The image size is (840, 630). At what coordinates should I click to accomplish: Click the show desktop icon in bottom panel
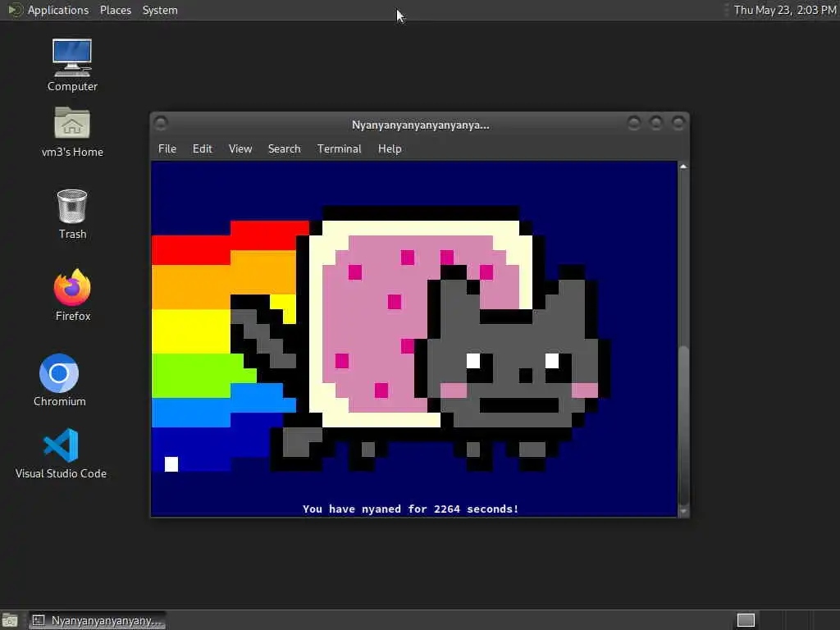pos(10,620)
